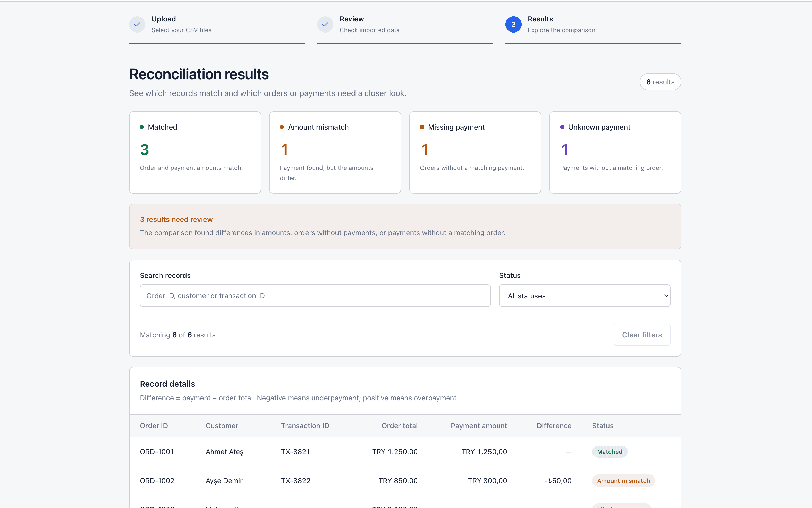Click the 3 results need review banner
The height and width of the screenshot is (508, 812).
point(405,227)
